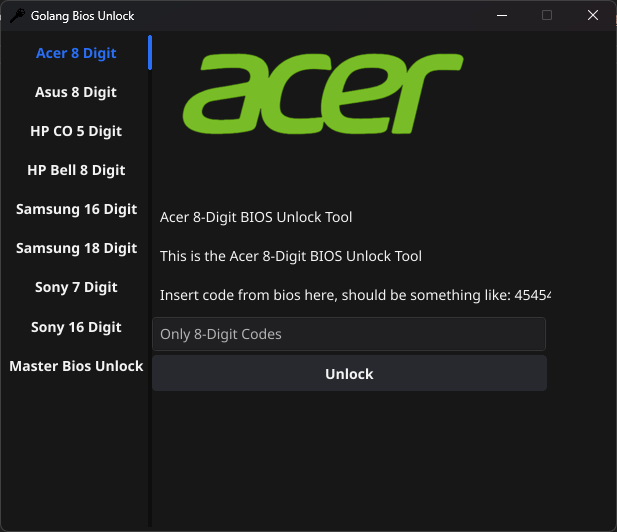Open Master Bios Unlock tab

click(x=76, y=366)
